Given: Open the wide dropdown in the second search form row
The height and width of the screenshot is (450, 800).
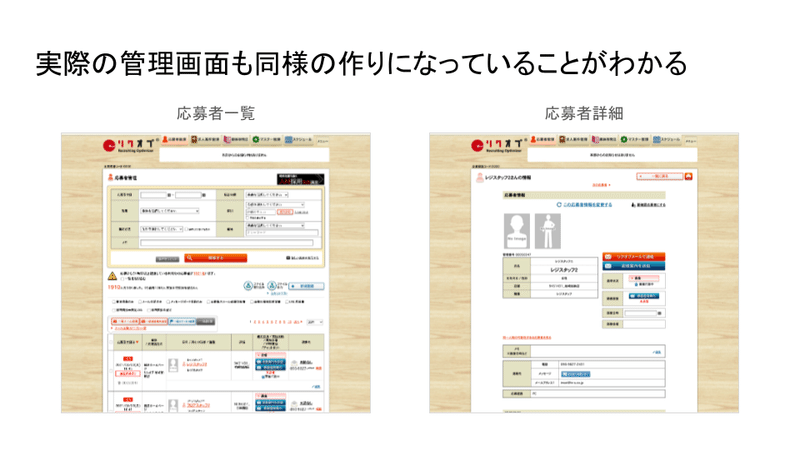Looking at the screenshot, I should 170,211.
